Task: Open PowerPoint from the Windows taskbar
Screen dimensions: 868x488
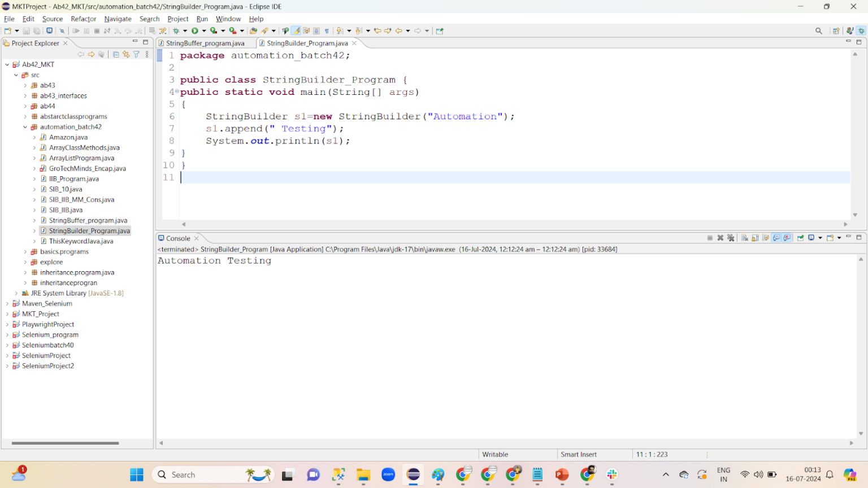Action: [562, 475]
